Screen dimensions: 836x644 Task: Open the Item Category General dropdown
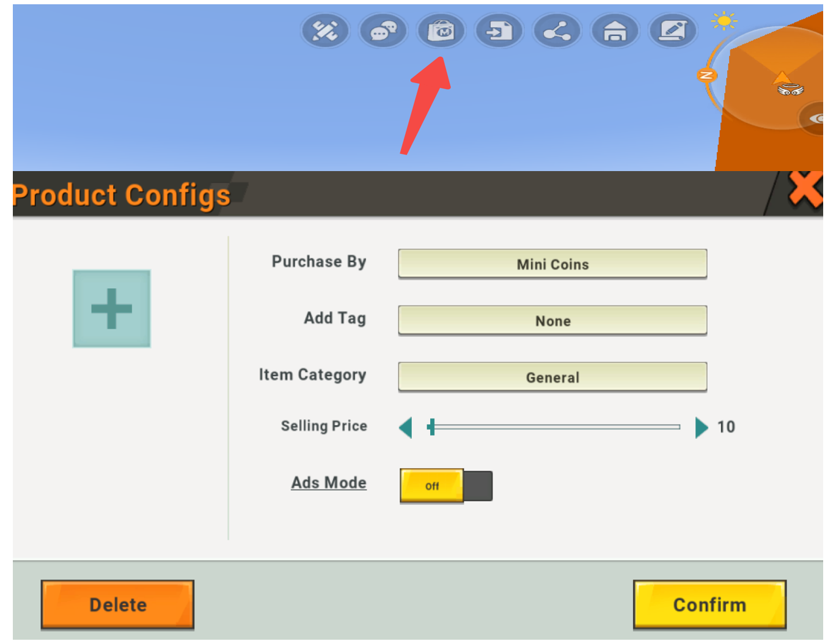(552, 377)
